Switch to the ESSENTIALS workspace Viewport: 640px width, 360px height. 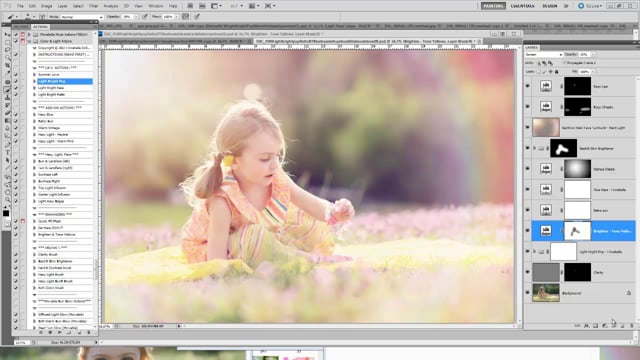click(522, 6)
